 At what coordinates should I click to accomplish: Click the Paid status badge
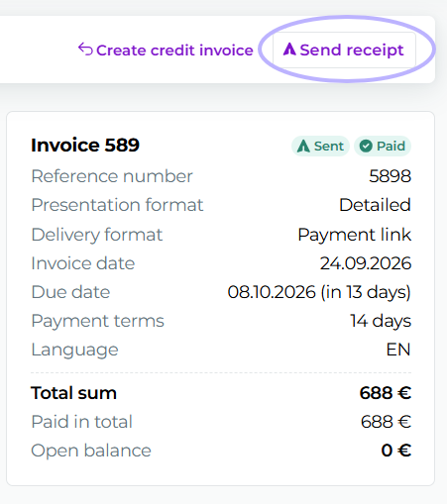383,146
